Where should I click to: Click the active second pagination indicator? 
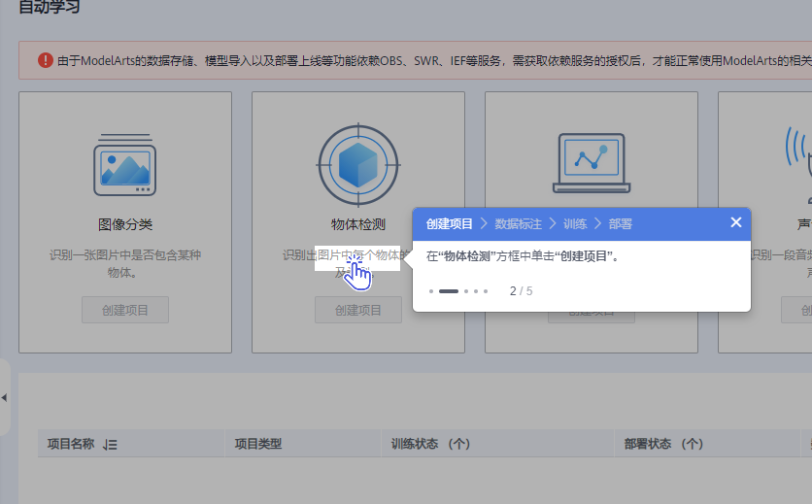(x=449, y=291)
